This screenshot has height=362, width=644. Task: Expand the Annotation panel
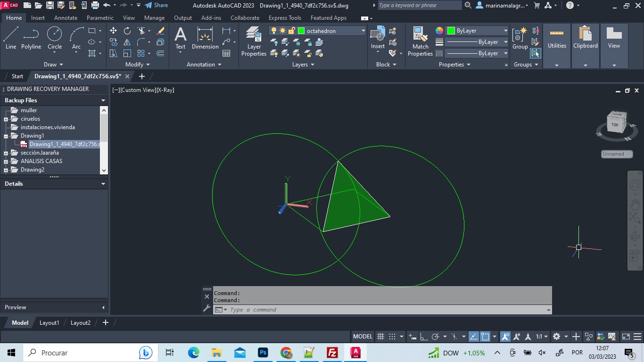(204, 65)
